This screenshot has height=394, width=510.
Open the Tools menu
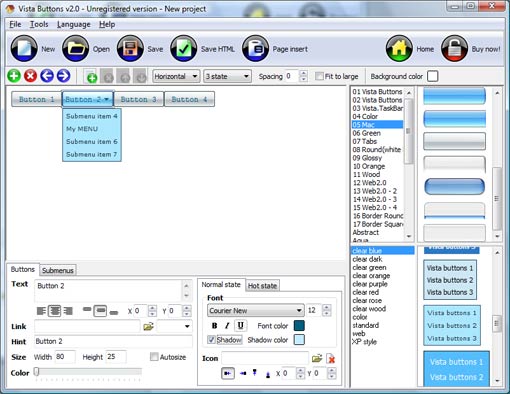click(x=39, y=24)
